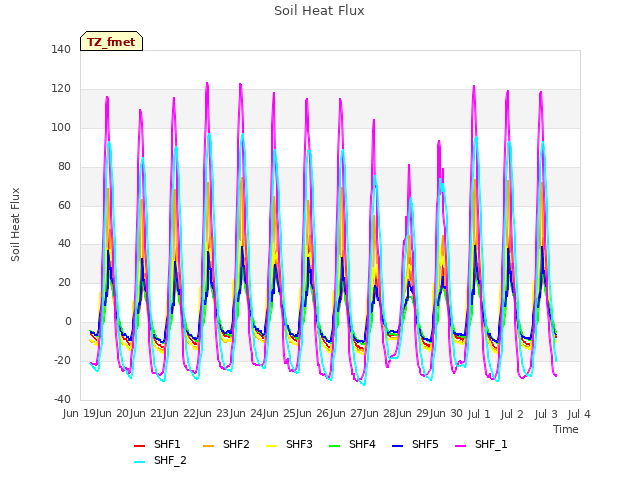640x480 pixels.
Task: Click the -20 y-axis tick label
Action: (x=62, y=360)
